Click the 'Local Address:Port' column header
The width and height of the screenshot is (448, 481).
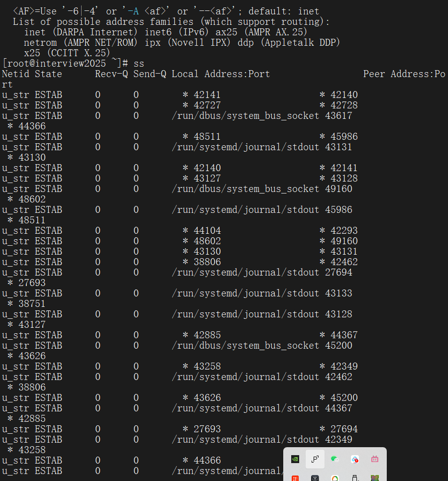(x=221, y=74)
